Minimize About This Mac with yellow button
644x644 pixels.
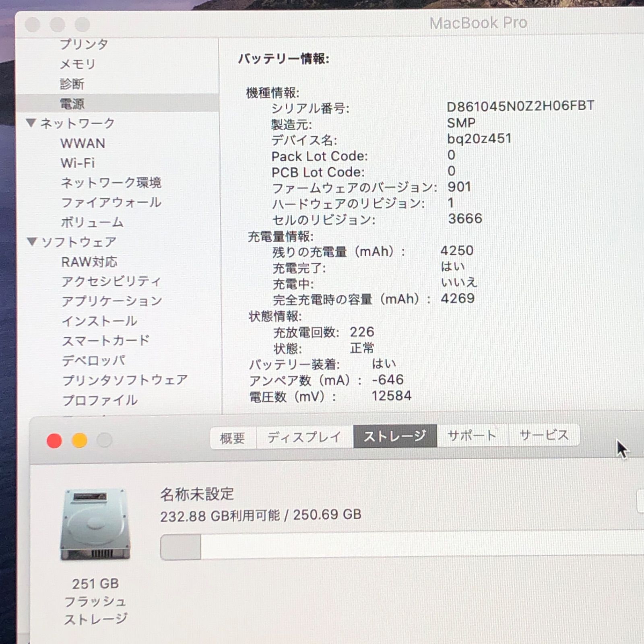pyautogui.click(x=79, y=440)
